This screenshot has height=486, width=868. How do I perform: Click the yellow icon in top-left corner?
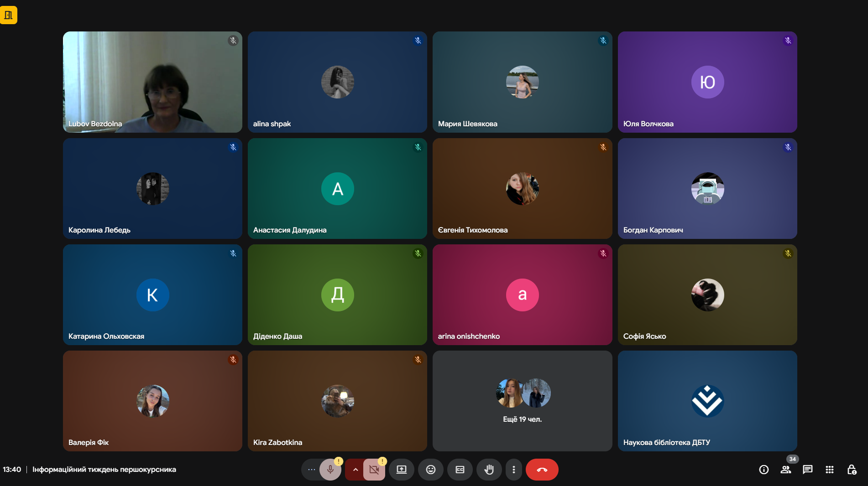click(9, 15)
